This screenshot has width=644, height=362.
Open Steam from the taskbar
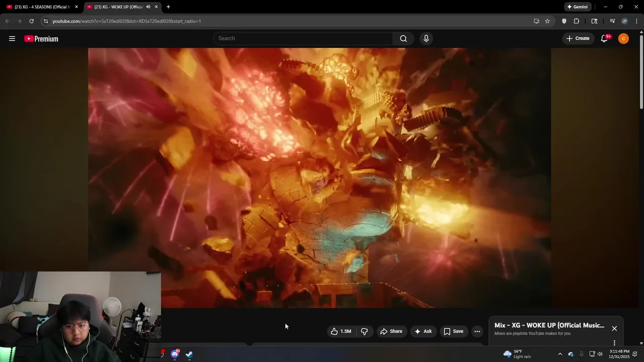189,354
